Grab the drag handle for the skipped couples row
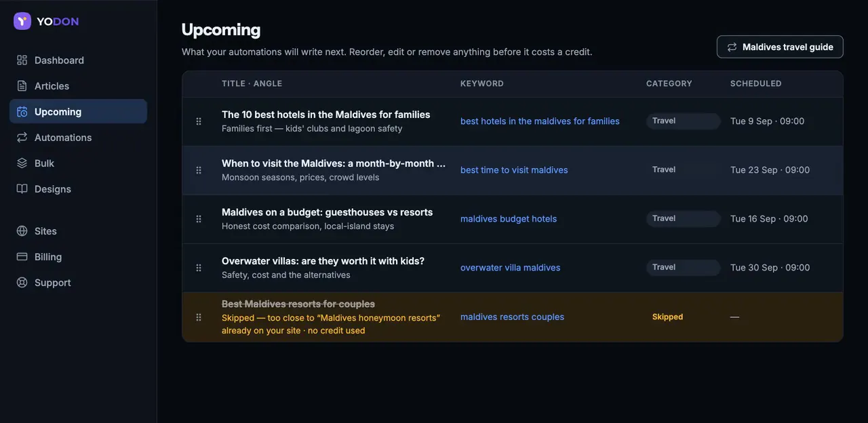This screenshot has width=868, height=423. click(x=199, y=317)
